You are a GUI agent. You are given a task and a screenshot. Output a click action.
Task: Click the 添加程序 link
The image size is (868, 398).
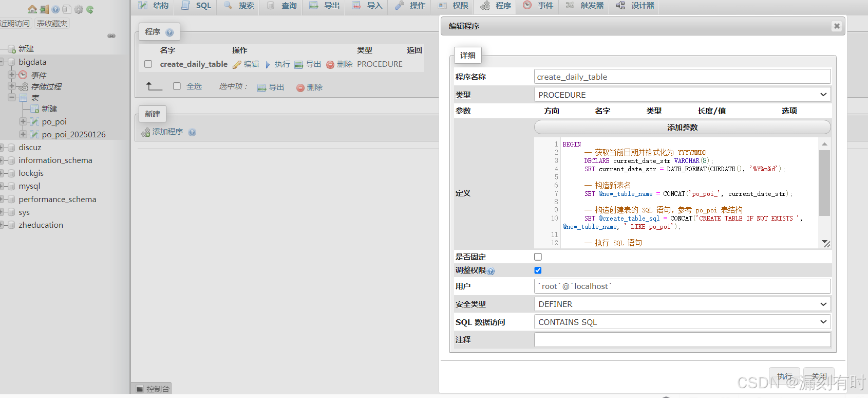[167, 132]
